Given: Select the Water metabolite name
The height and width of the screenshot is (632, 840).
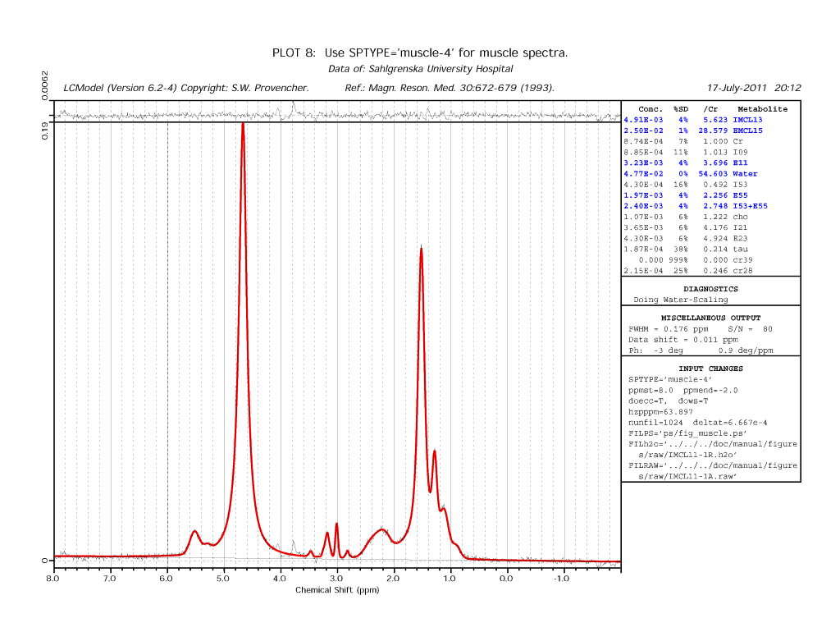Looking at the screenshot, I should point(745,174).
